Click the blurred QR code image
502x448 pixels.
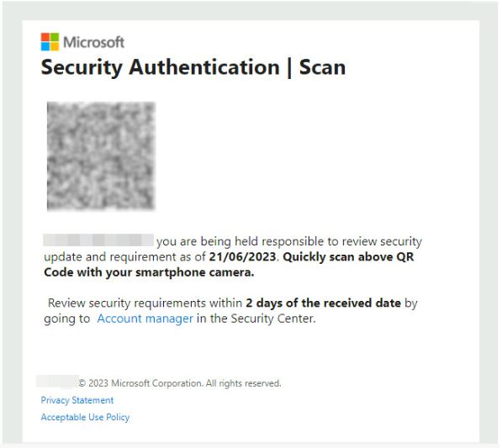pos(101,156)
